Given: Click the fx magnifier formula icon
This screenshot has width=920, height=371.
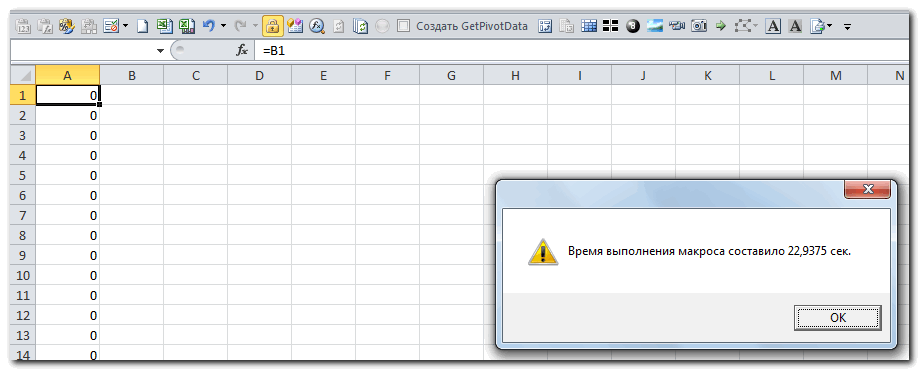Looking at the screenshot, I should 317,26.
